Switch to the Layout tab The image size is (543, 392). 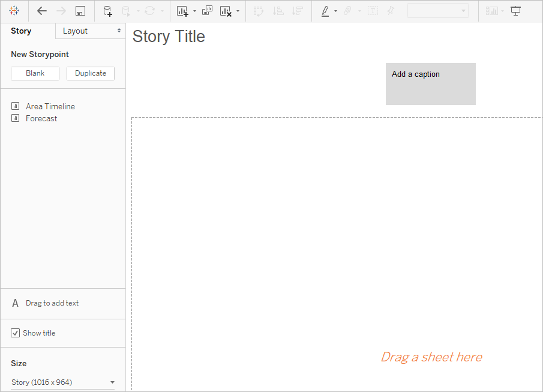(91, 31)
